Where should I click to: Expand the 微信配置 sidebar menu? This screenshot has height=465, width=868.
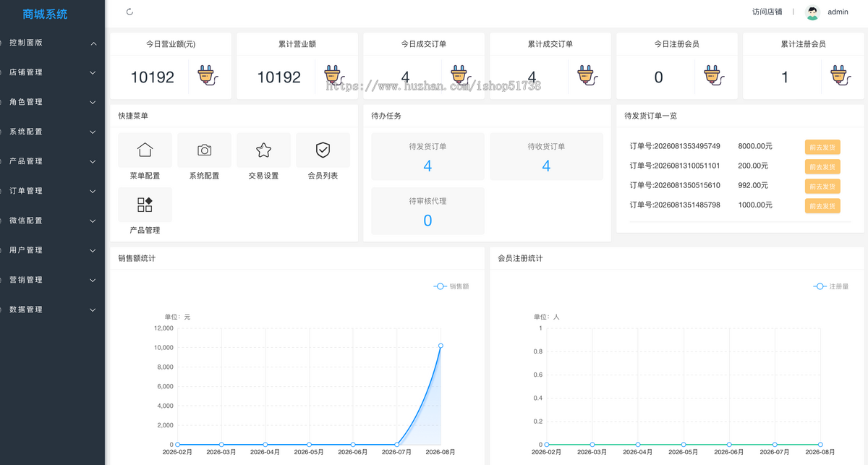click(x=52, y=221)
